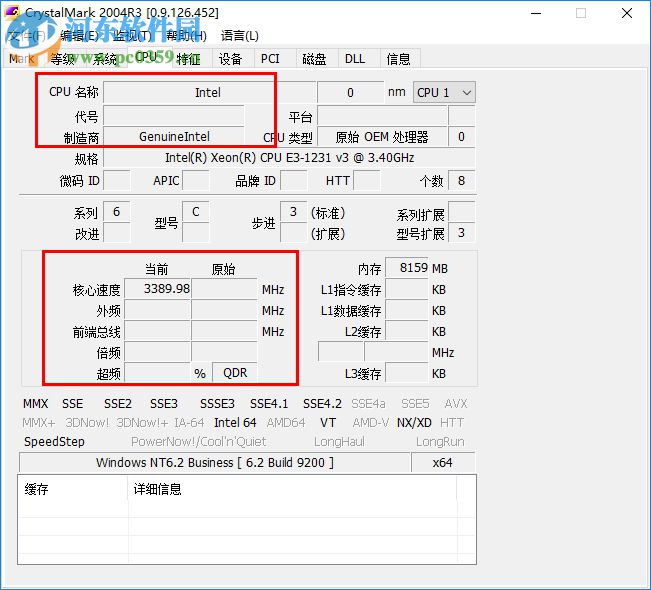
Task: Click the 制造商 field showing GenuineIntel
Action: (174, 137)
